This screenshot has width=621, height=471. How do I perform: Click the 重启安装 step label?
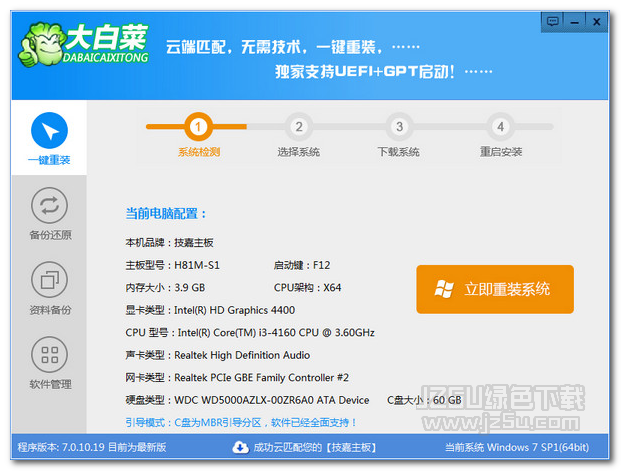(x=501, y=152)
